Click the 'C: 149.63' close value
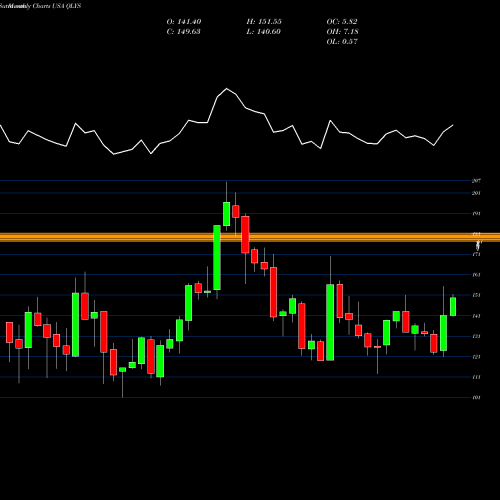The image size is (500, 500). tap(183, 32)
